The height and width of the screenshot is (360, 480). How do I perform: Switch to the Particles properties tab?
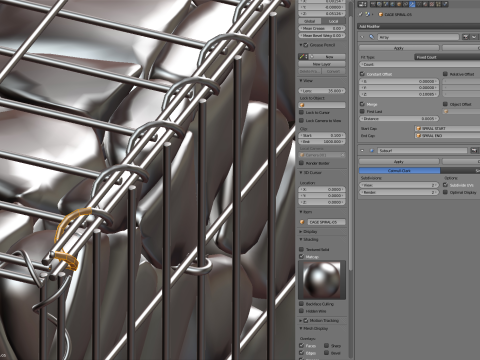coord(438,4)
